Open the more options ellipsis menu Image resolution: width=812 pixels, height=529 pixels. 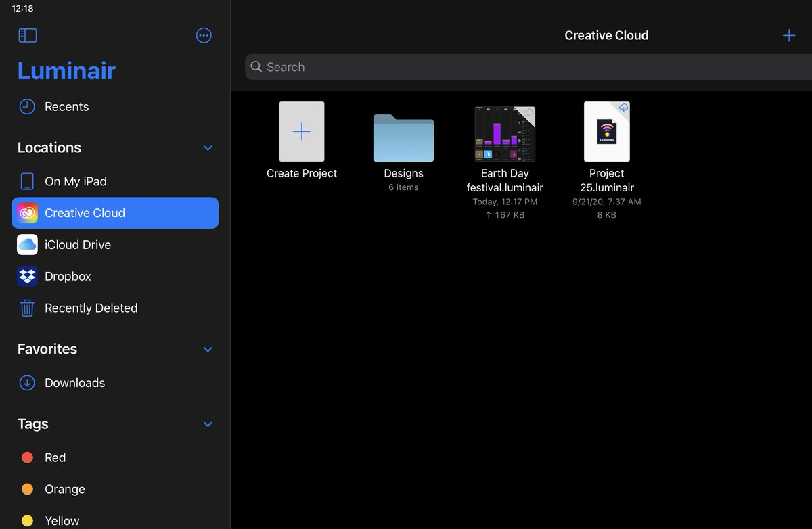[x=204, y=36]
